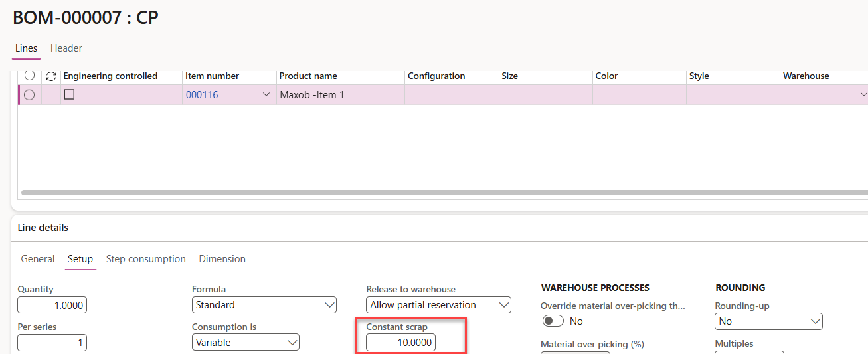Select the Setup line details tab

[x=80, y=259]
